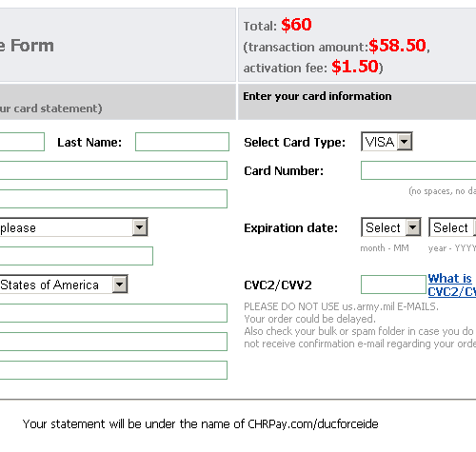The height and width of the screenshot is (452, 476).
Task: Focus the Card Number input field
Action: pos(418,170)
